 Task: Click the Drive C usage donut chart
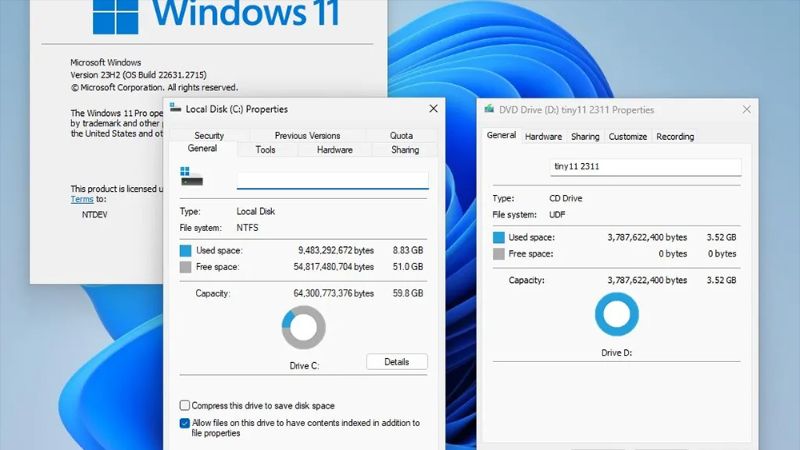click(x=303, y=328)
